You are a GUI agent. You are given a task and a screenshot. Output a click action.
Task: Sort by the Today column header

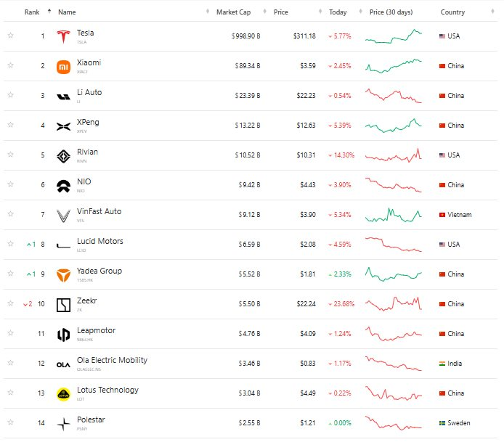click(x=338, y=12)
